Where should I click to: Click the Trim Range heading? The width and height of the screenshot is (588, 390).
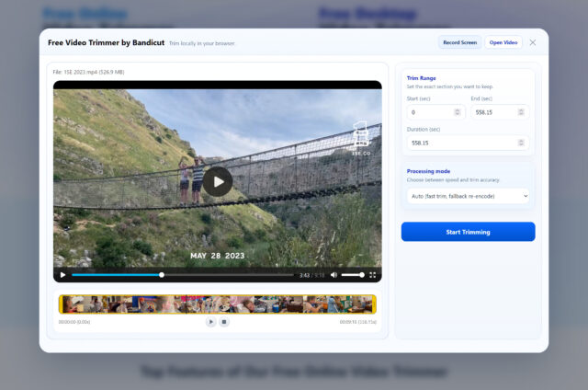point(421,78)
